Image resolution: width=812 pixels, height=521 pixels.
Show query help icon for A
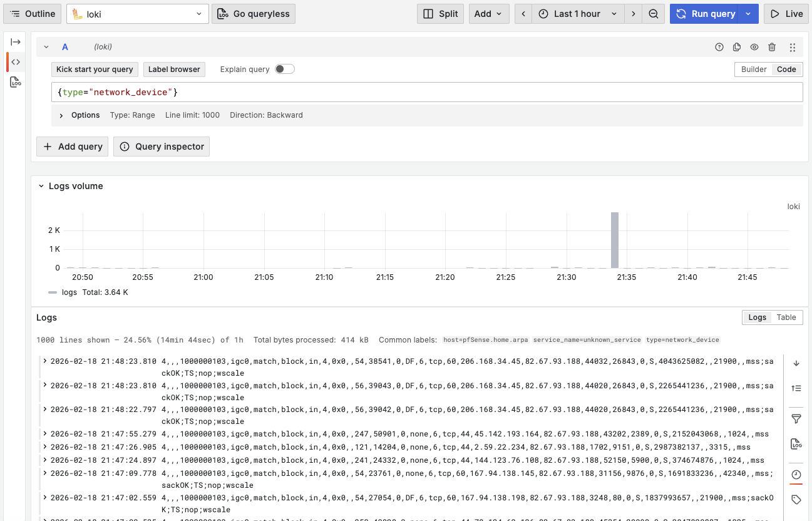719,47
